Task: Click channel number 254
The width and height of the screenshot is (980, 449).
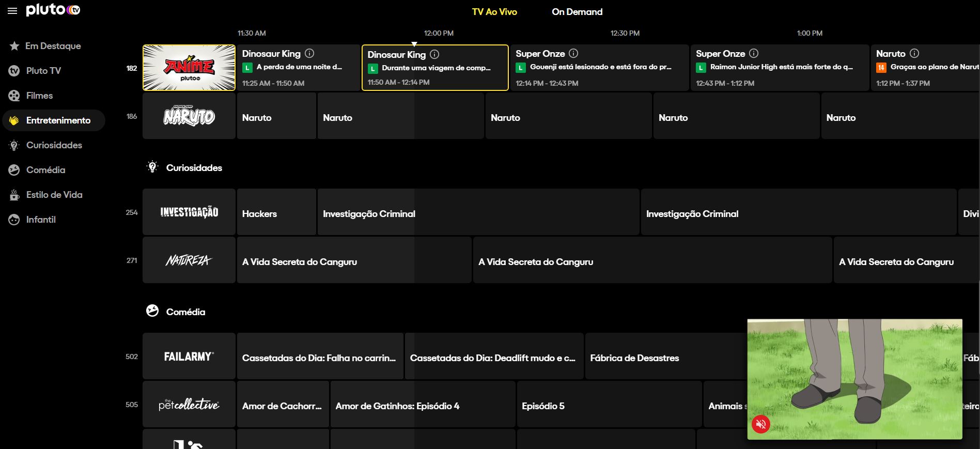Action: (132, 212)
